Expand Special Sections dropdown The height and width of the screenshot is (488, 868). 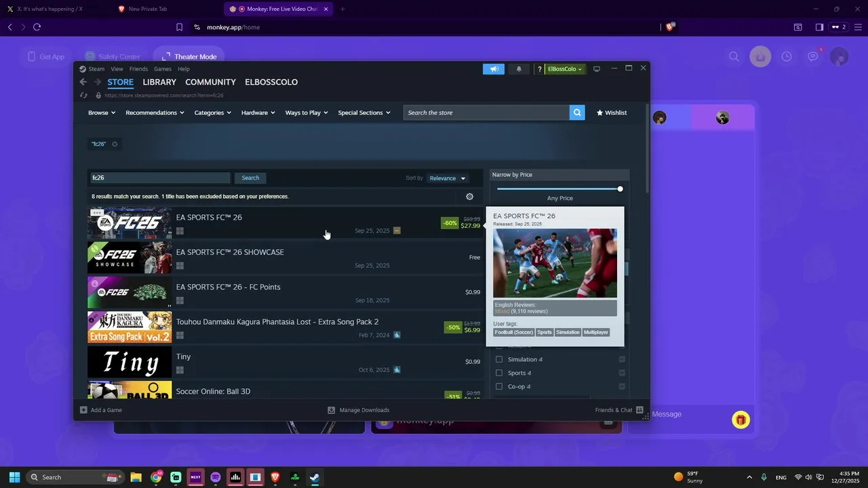pyautogui.click(x=364, y=113)
